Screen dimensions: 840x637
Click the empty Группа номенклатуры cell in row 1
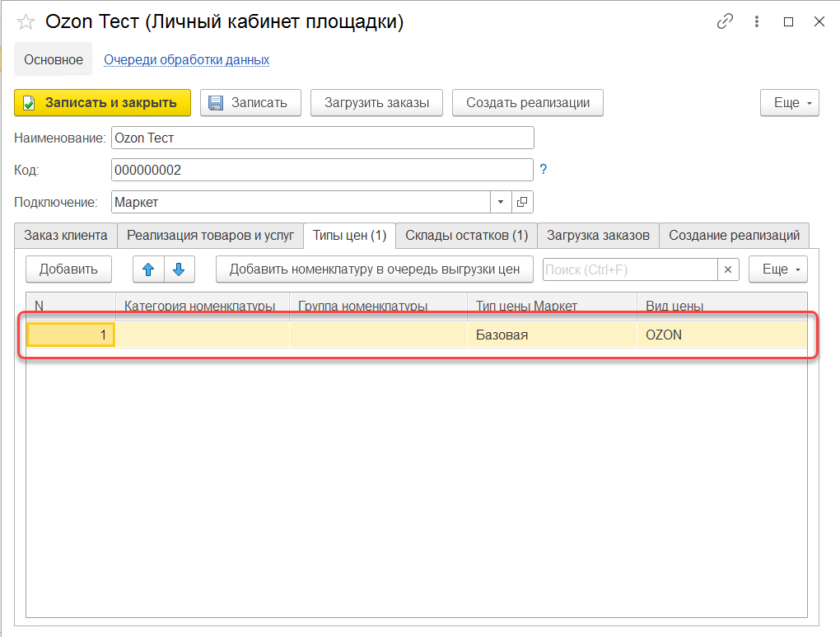378,335
